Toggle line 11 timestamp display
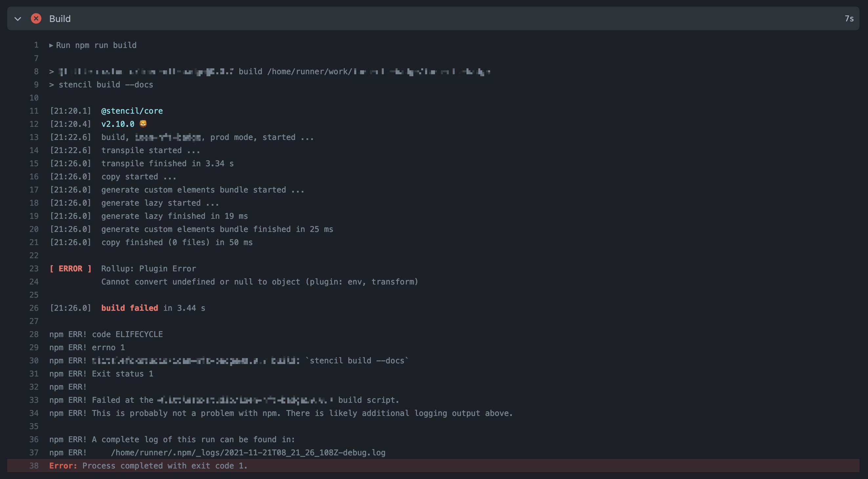 71,111
